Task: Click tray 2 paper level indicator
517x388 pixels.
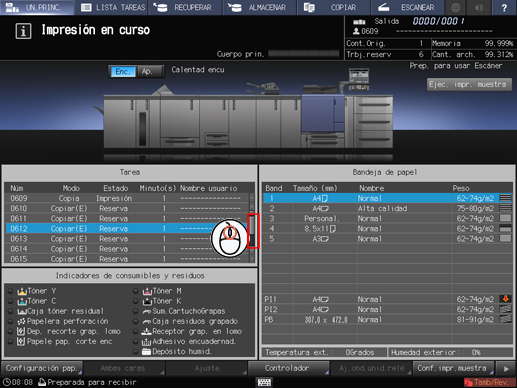Action: [505, 208]
